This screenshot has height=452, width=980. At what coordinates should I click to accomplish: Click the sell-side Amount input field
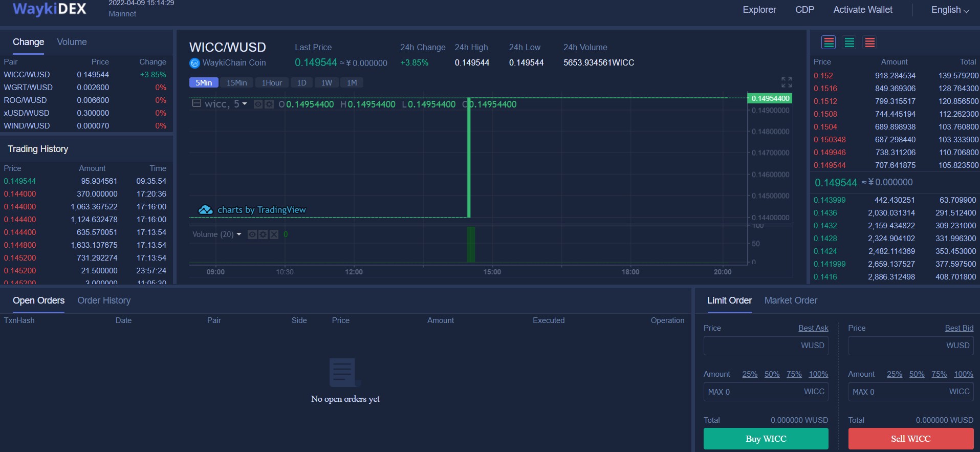[x=911, y=392]
